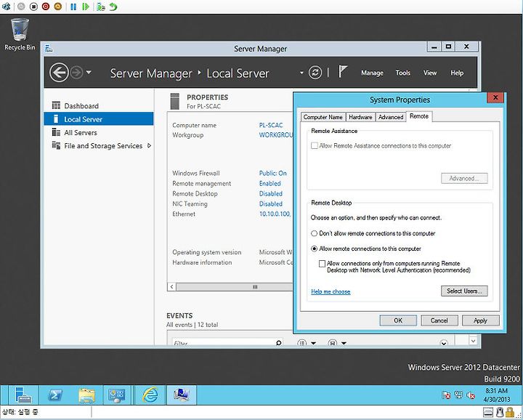Click the Ctrl+Alt+Delete icon in VM toolbar
523x420 pixels.
click(x=6, y=7)
